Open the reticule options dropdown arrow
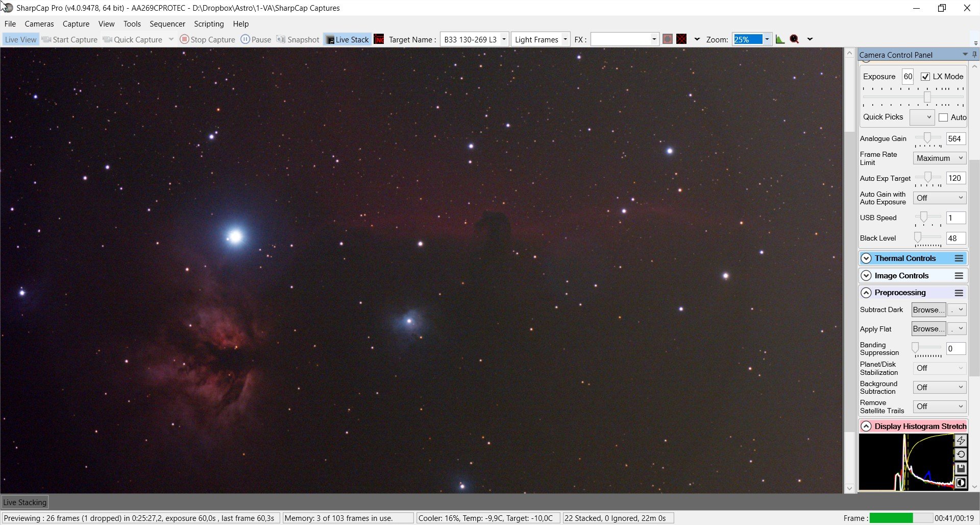Viewport: 980px width, 525px height. point(697,39)
